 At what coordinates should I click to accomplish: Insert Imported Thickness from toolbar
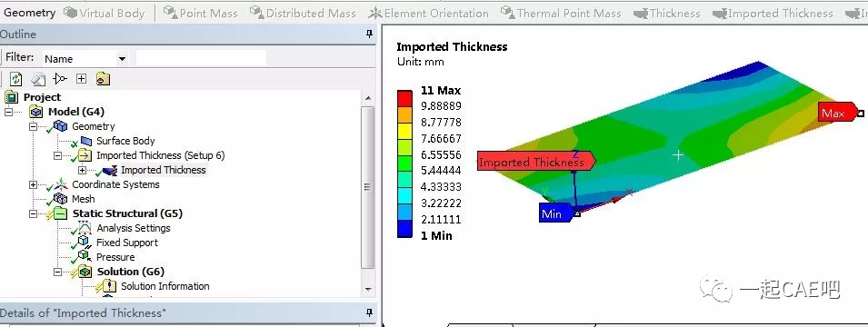(x=773, y=14)
